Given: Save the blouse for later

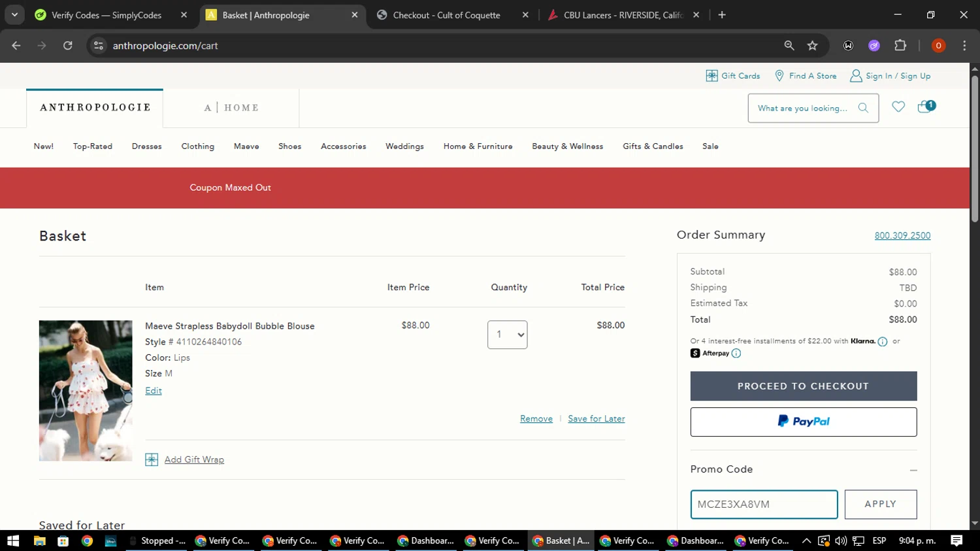Looking at the screenshot, I should [596, 419].
